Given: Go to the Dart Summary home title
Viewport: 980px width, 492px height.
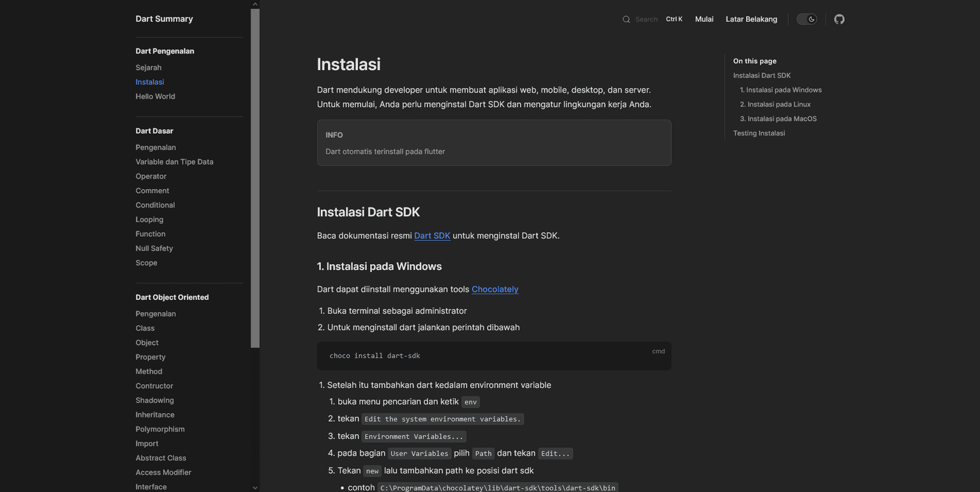Looking at the screenshot, I should coord(164,19).
